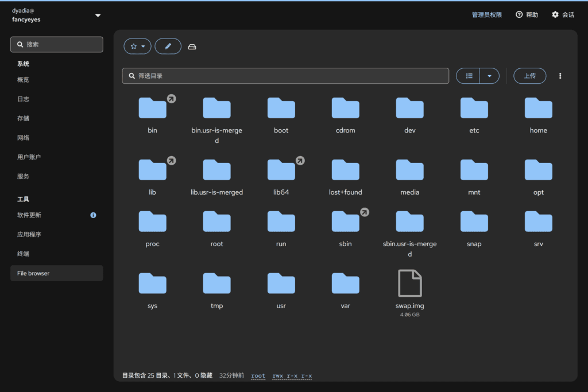Click the pencil edit path button

pos(168,46)
